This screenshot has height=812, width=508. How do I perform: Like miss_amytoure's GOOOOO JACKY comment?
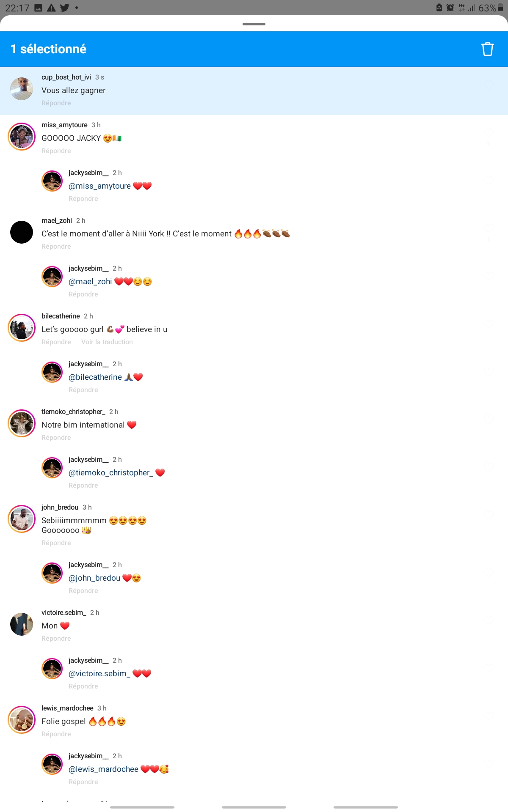(x=489, y=132)
